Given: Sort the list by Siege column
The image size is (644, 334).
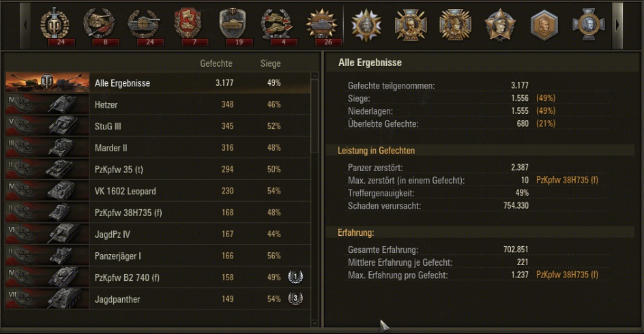Looking at the screenshot, I should coord(270,64).
